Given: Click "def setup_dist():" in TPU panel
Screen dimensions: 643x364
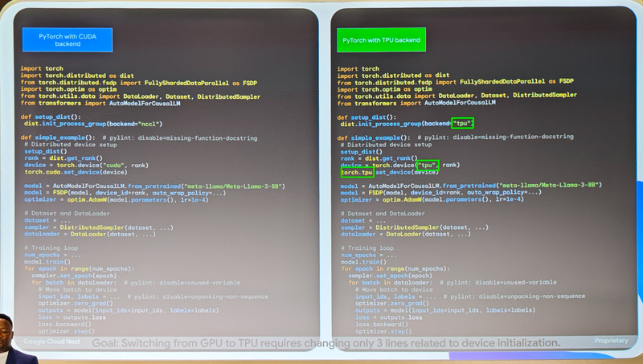Looking at the screenshot, I should pyautogui.click(x=367, y=117).
